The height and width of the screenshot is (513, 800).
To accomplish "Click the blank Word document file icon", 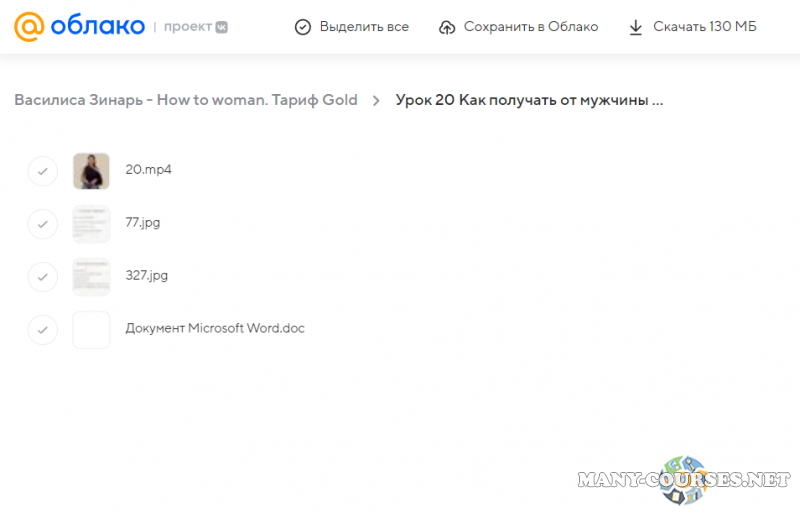I will (x=91, y=329).
